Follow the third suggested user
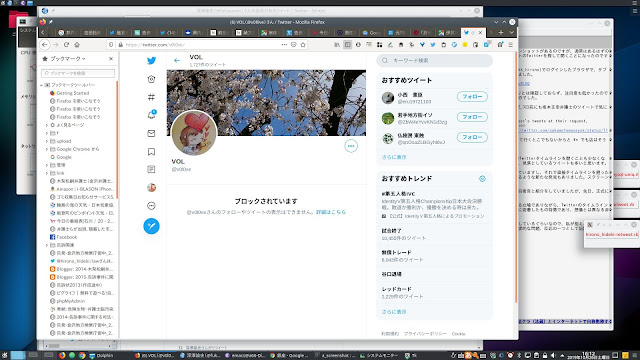The image size is (640, 360). pyautogui.click(x=472, y=137)
